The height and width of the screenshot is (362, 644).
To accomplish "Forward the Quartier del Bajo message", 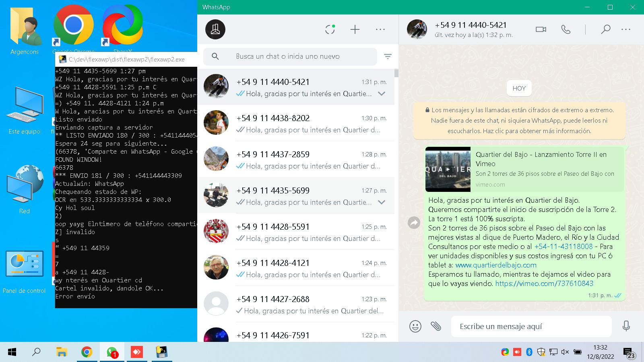I will [x=414, y=222].
